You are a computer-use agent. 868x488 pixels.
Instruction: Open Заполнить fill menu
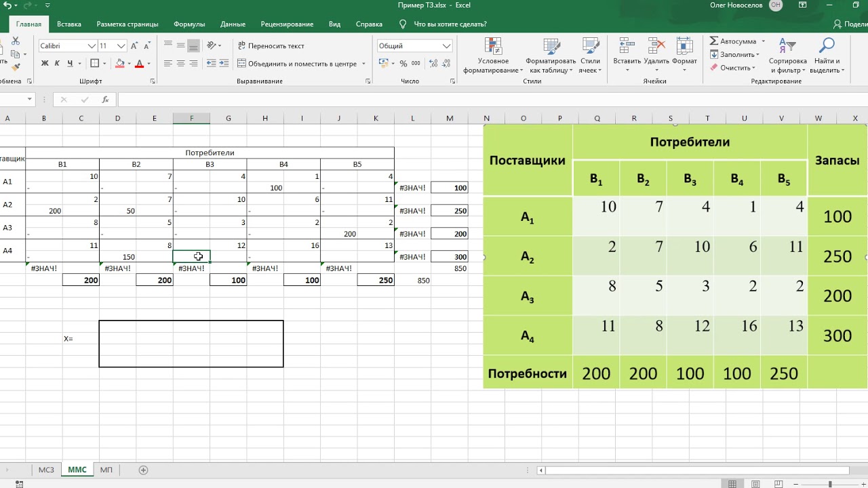pos(734,54)
